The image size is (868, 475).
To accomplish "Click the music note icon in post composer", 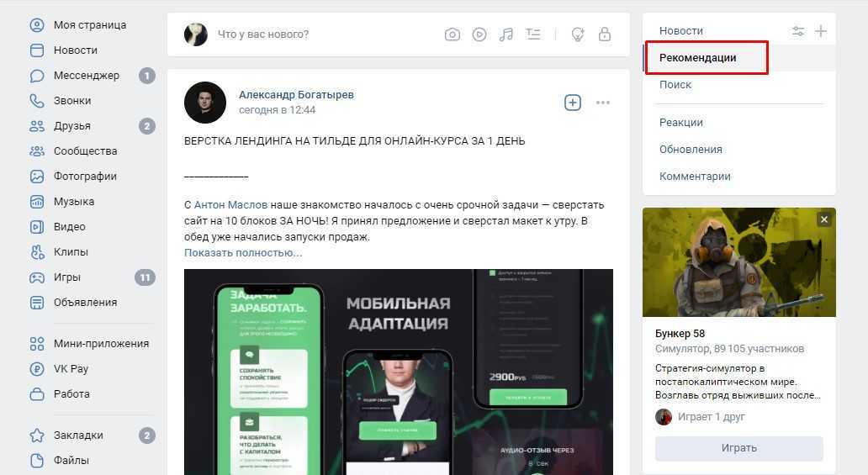I will [506, 34].
